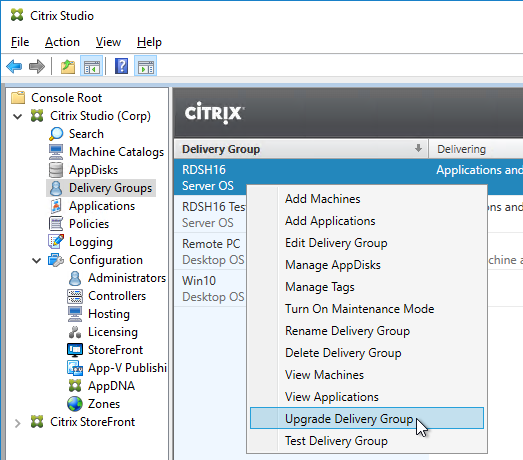Choose Rename Delivery Group
The height and width of the screenshot is (460, 523).
pyautogui.click(x=367, y=331)
